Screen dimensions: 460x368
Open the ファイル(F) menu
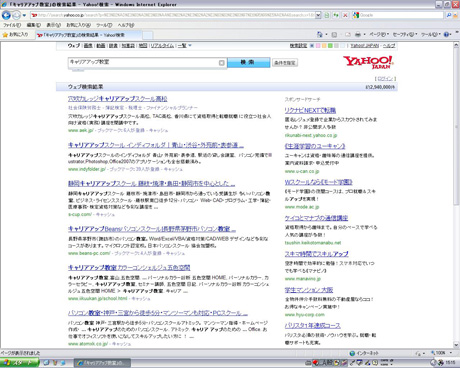pos(12,25)
